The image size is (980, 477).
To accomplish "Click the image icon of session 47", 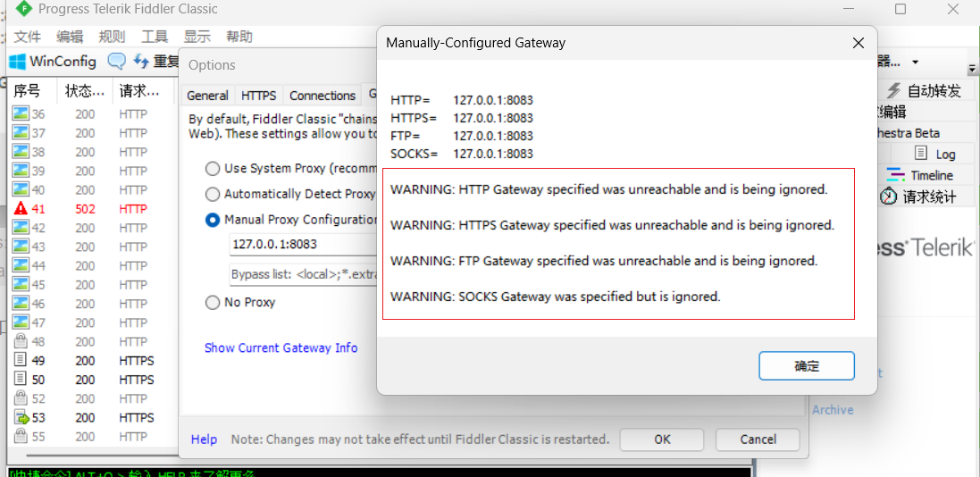I will tap(21, 322).
